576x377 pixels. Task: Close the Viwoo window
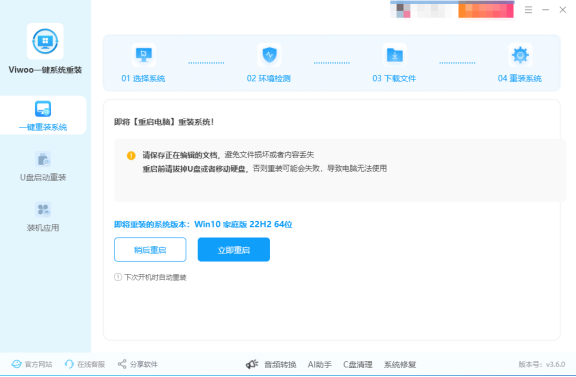pyautogui.click(x=563, y=10)
